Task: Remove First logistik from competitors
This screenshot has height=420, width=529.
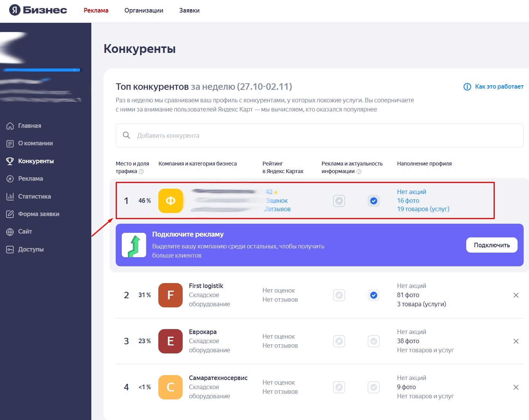Action: [516, 295]
